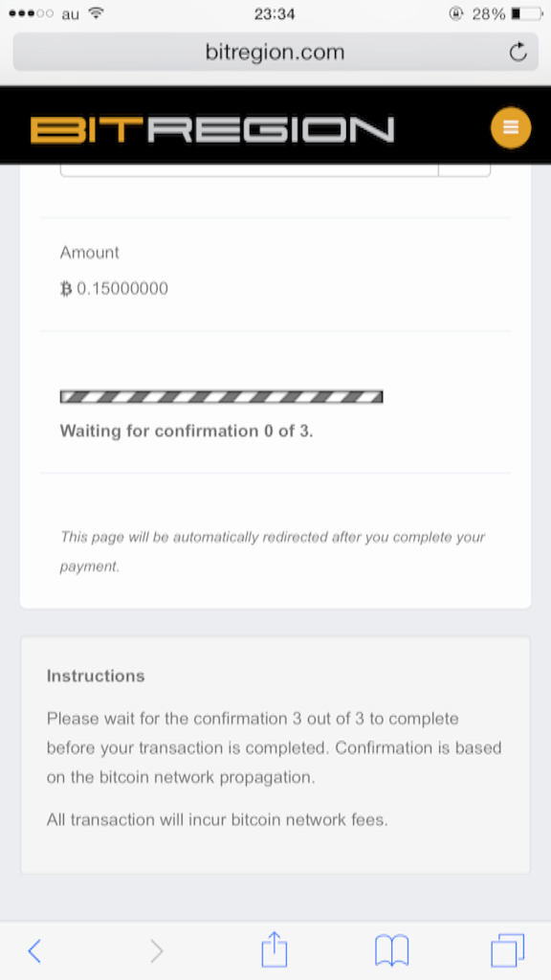This screenshot has height=980, width=551.
Task: Tap the Waiting for confirmation text
Action: point(187,432)
